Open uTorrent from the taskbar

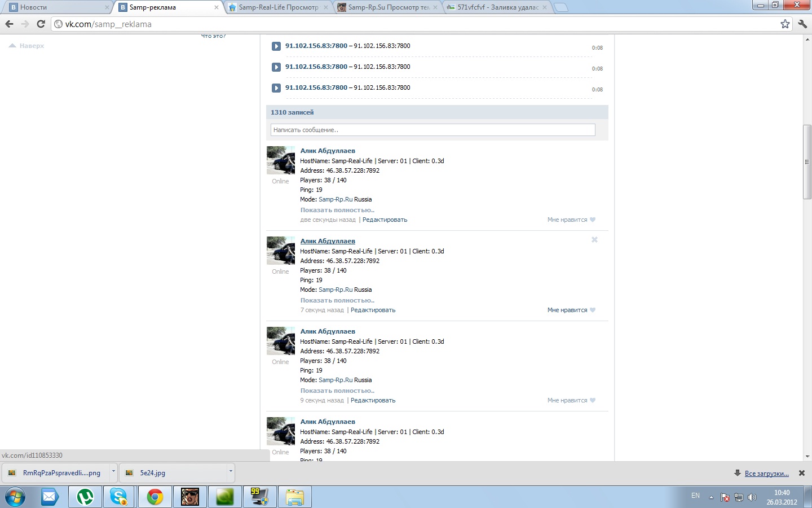[85, 497]
